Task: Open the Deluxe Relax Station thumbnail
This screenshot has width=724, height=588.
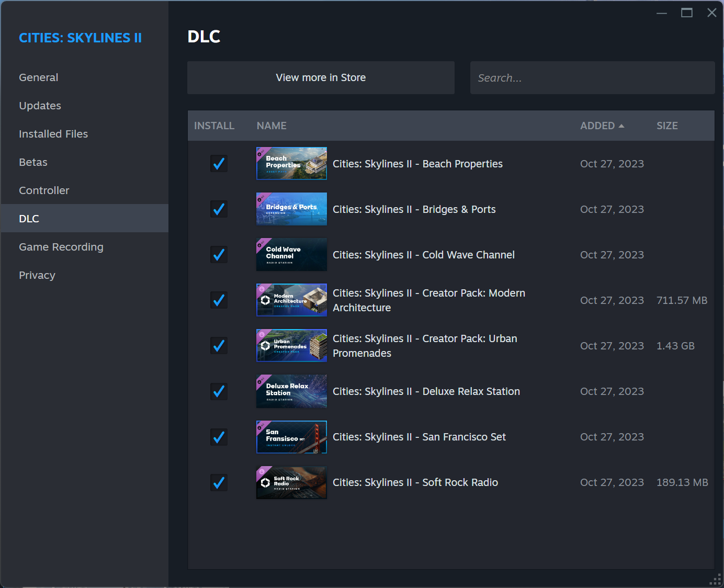Action: (x=291, y=391)
